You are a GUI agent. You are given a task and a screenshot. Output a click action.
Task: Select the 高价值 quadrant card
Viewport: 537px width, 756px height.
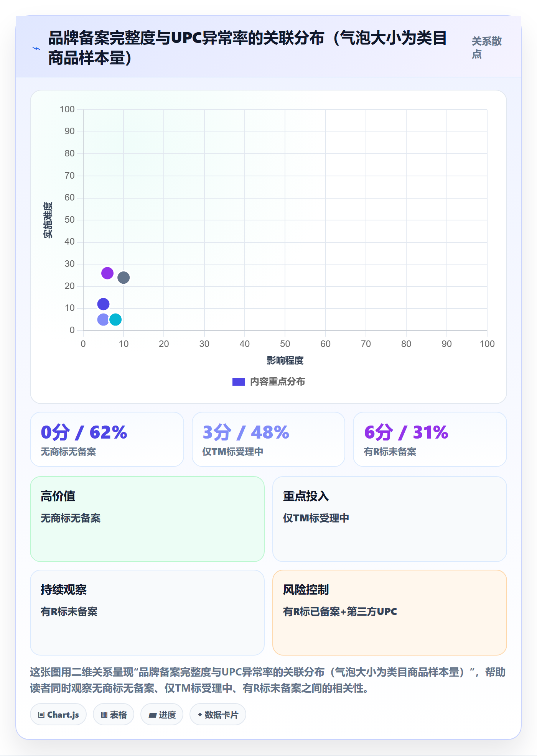[147, 519]
